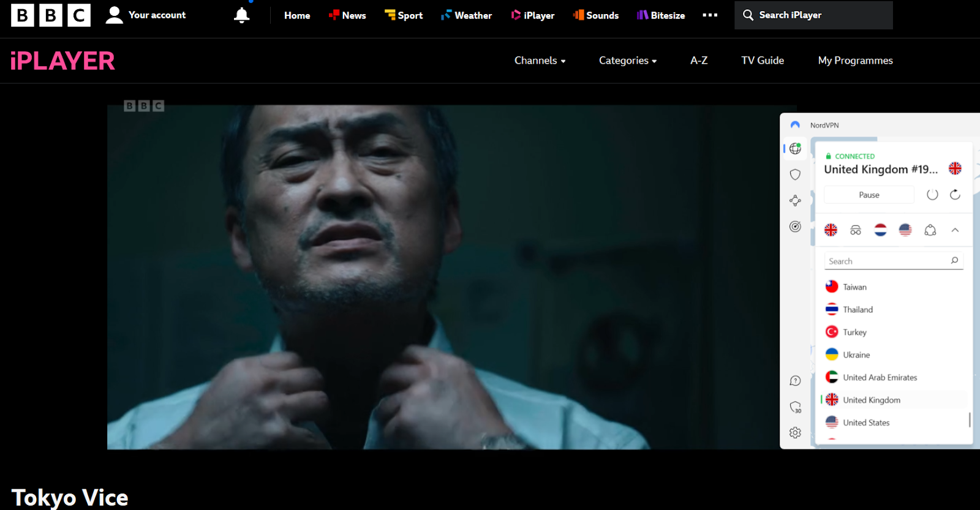This screenshot has width=980, height=510.
Task: Go to BBC Home
Action: click(297, 15)
